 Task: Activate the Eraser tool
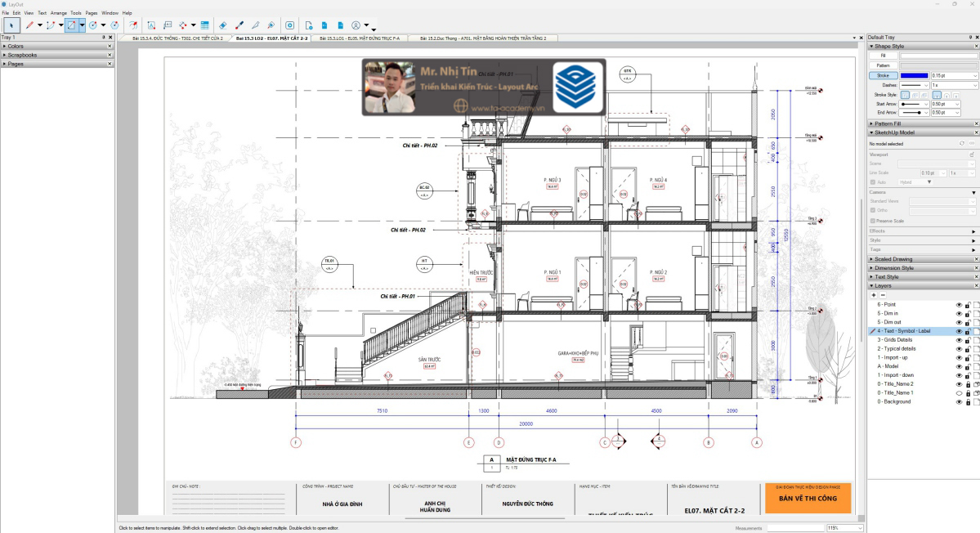(x=223, y=25)
